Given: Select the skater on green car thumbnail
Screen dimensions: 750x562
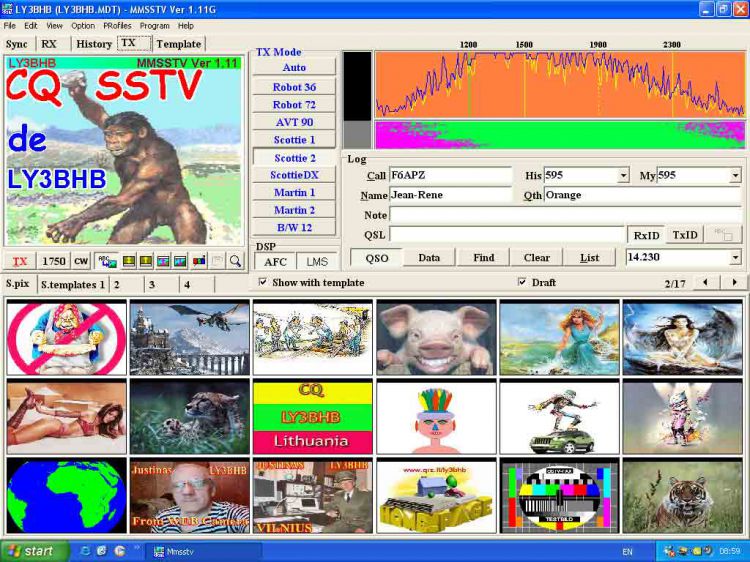Looking at the screenshot, I should pos(559,417).
